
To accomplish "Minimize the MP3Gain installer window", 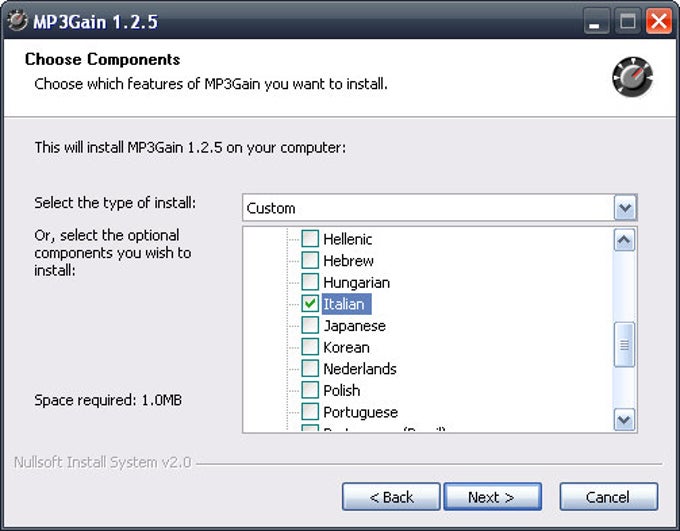I will click(x=596, y=21).
